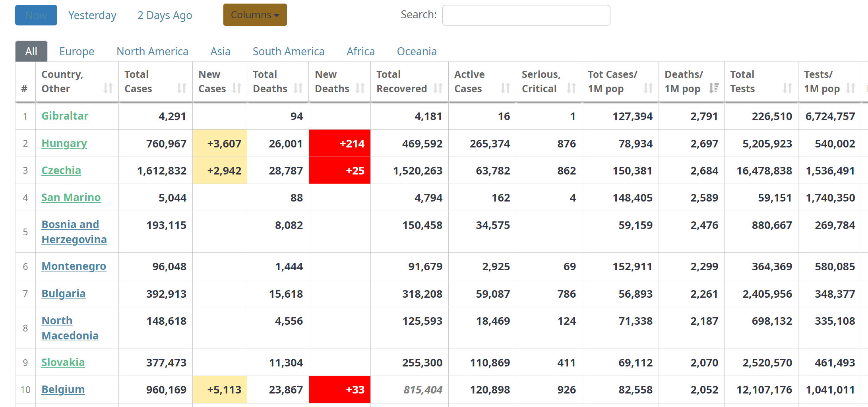Image resolution: width=868 pixels, height=407 pixels.
Task: Select Montenegro's 2,299 deaths per million
Action: [x=704, y=267]
